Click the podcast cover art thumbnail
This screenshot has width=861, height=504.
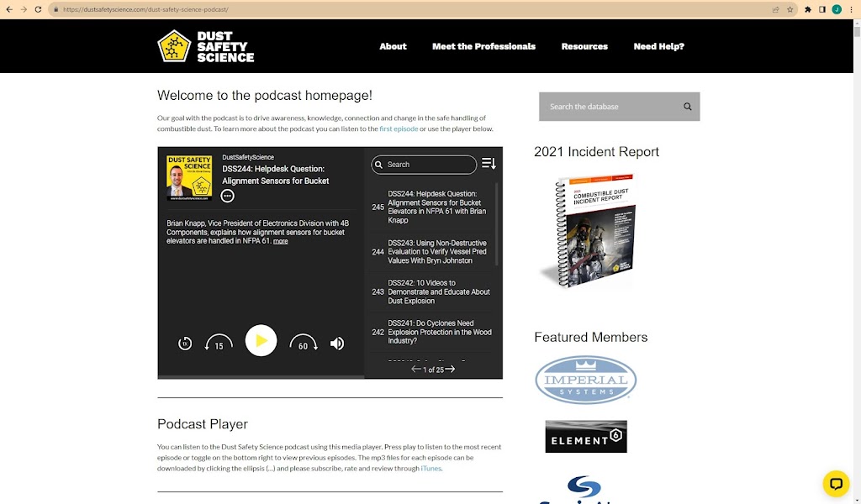pos(189,178)
